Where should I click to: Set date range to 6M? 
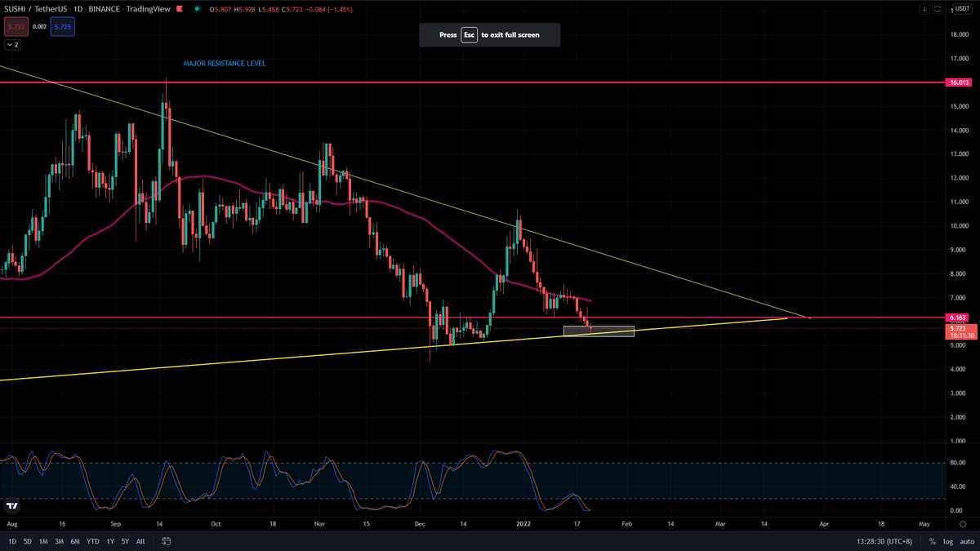[75, 541]
